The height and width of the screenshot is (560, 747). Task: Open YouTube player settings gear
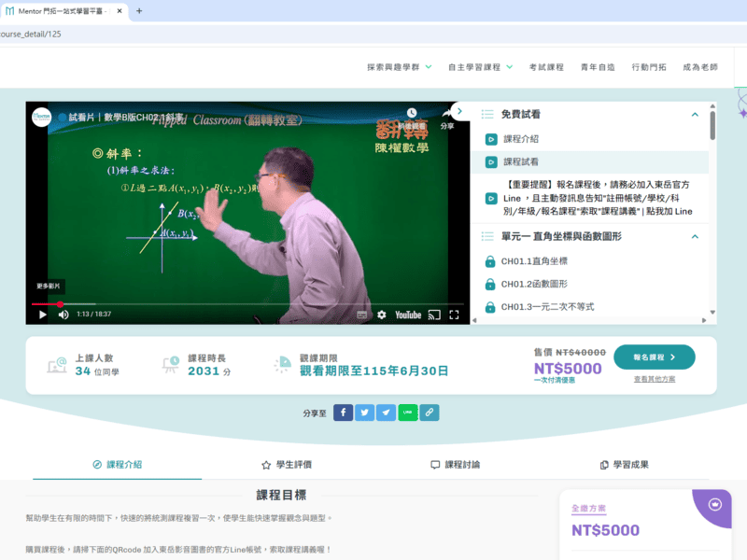[381, 315]
